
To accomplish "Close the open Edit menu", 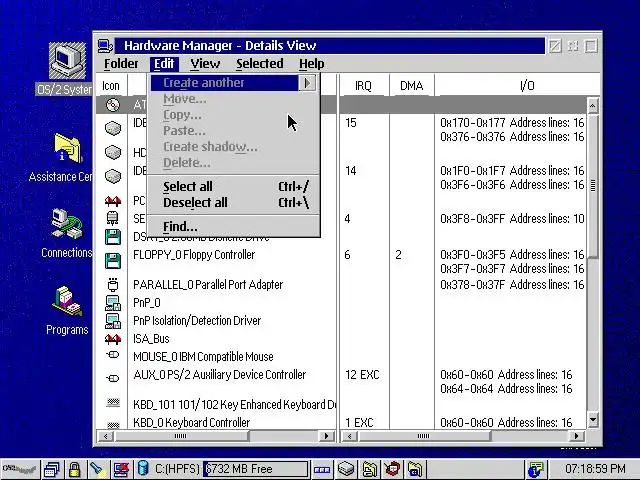I will pyautogui.click(x=164, y=64).
